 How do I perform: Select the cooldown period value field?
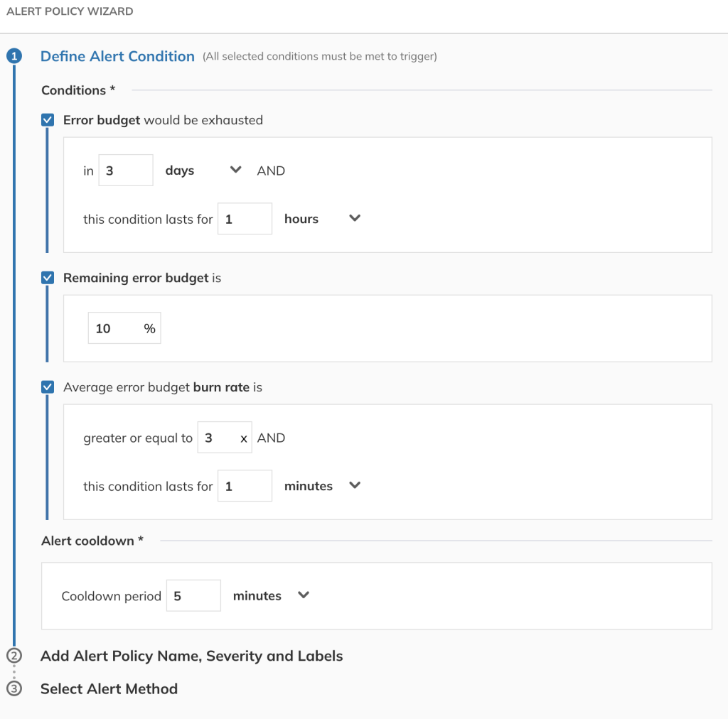pyautogui.click(x=193, y=595)
